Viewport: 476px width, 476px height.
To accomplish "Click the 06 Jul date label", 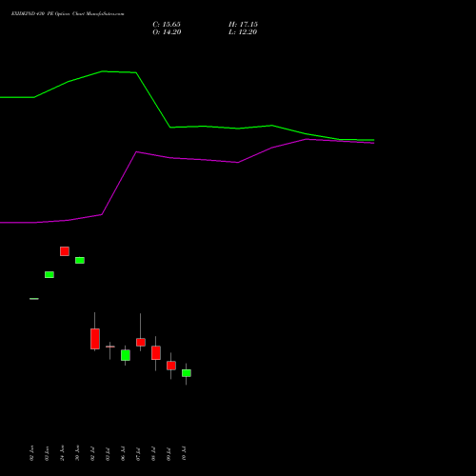I will (123, 453).
